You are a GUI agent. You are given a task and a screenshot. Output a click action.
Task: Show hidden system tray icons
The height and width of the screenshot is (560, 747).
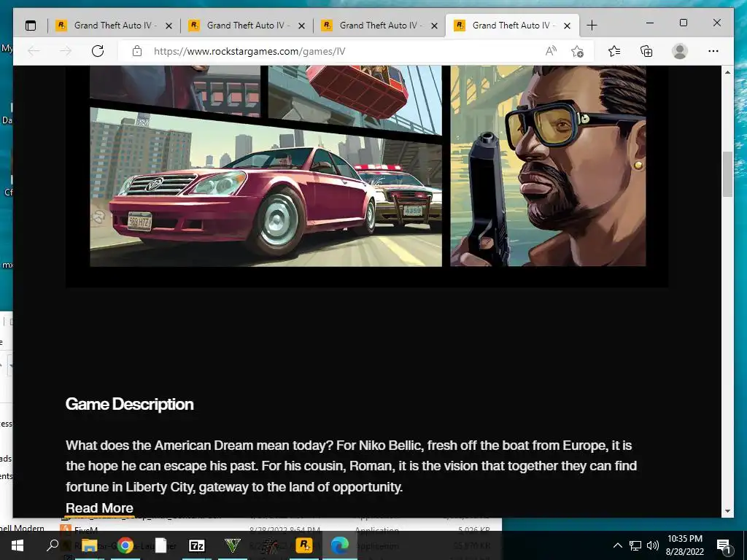coord(617,545)
